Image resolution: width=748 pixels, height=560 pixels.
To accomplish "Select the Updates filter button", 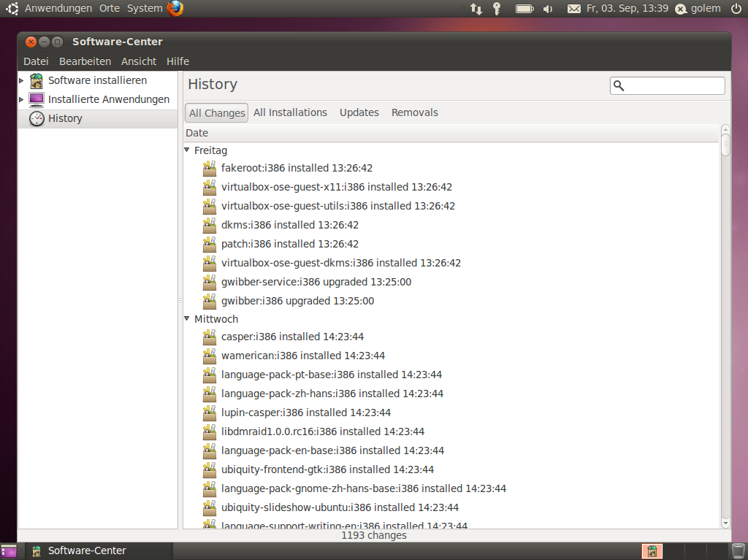I will [359, 112].
